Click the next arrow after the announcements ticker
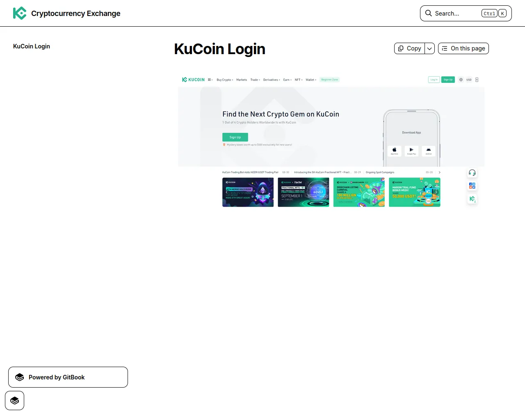Viewport: 525px width, 420px height. click(439, 172)
